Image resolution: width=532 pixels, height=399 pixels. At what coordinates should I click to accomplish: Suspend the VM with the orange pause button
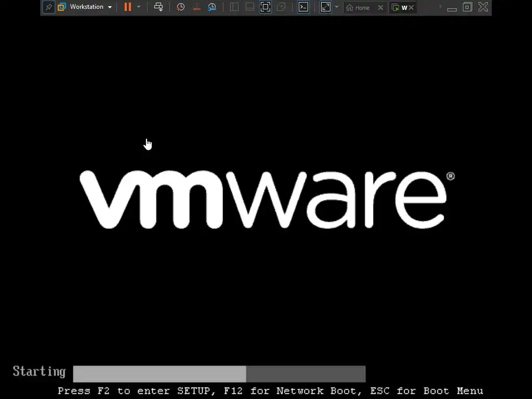(x=128, y=7)
